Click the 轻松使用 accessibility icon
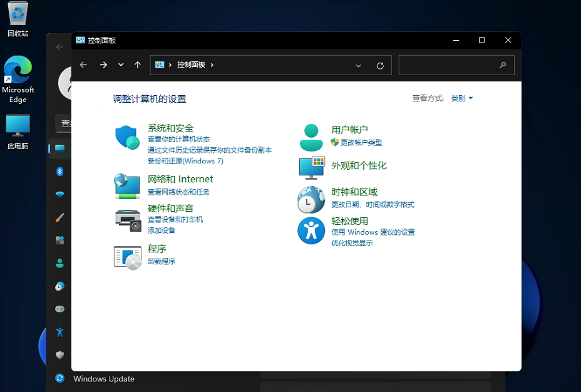 [x=311, y=230]
